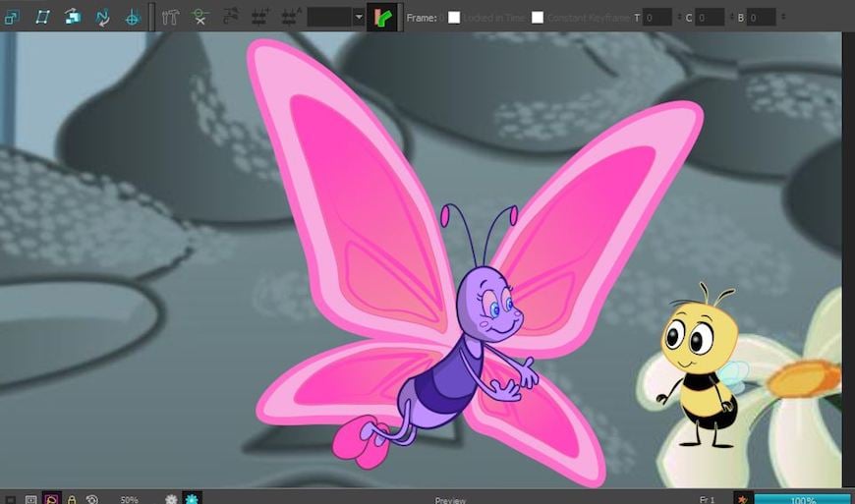Screen dimensions: 855x504
Task: Click the add keyframe plus icon
Action: pos(259,18)
